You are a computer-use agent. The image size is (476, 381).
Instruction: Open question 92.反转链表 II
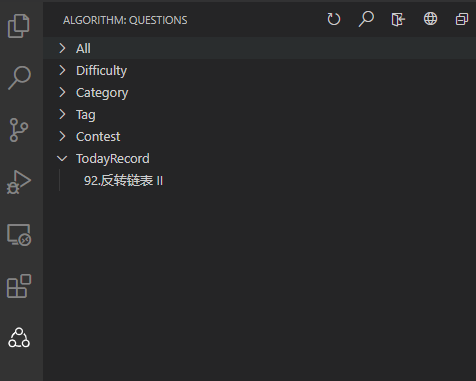pos(123,181)
